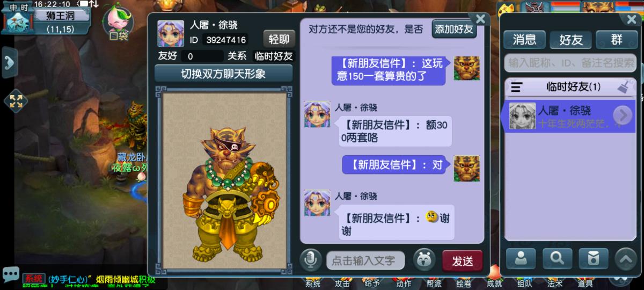
Task: Click the 添加好友 button
Action: [455, 29]
